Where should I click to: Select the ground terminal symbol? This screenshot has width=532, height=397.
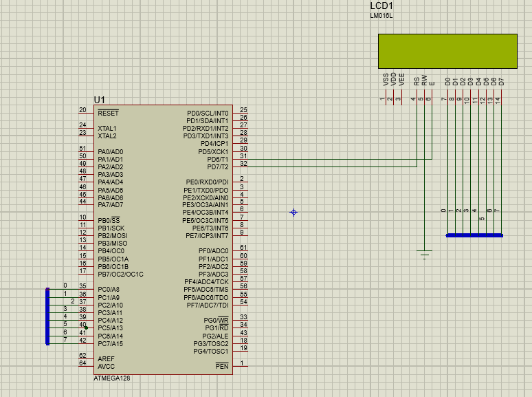(x=425, y=254)
